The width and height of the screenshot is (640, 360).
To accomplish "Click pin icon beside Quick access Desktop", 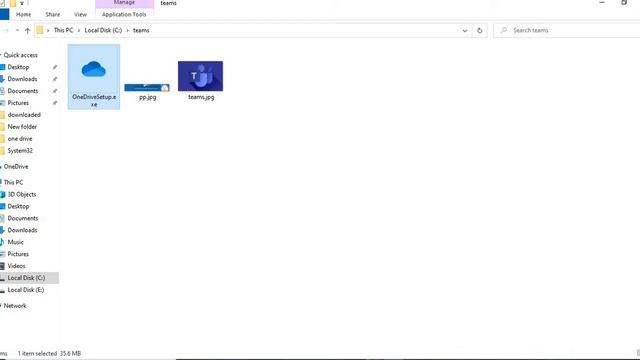I will click(55, 67).
